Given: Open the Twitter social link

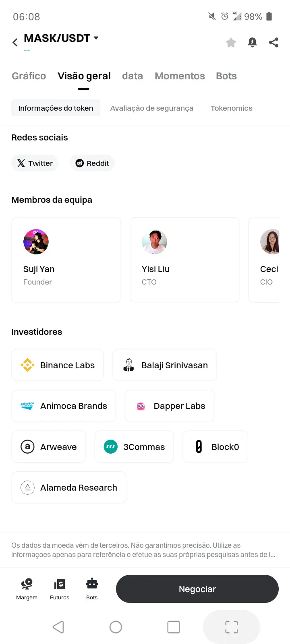Looking at the screenshot, I should pyautogui.click(x=35, y=163).
